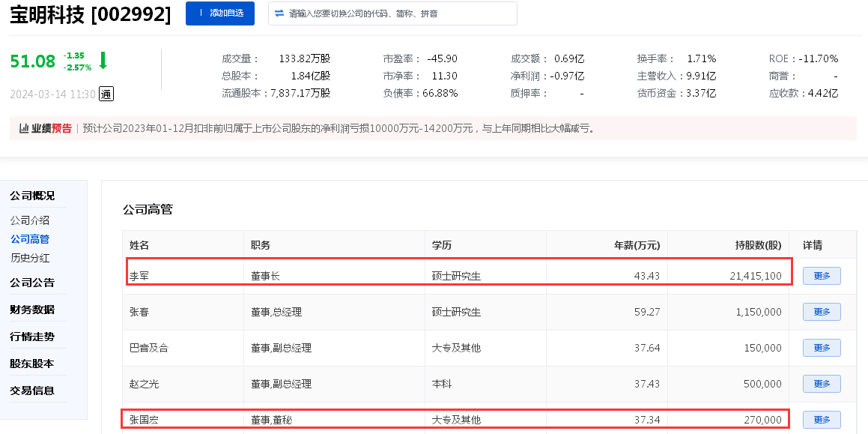
Task: Click the stock price 51.08
Action: pos(33,61)
